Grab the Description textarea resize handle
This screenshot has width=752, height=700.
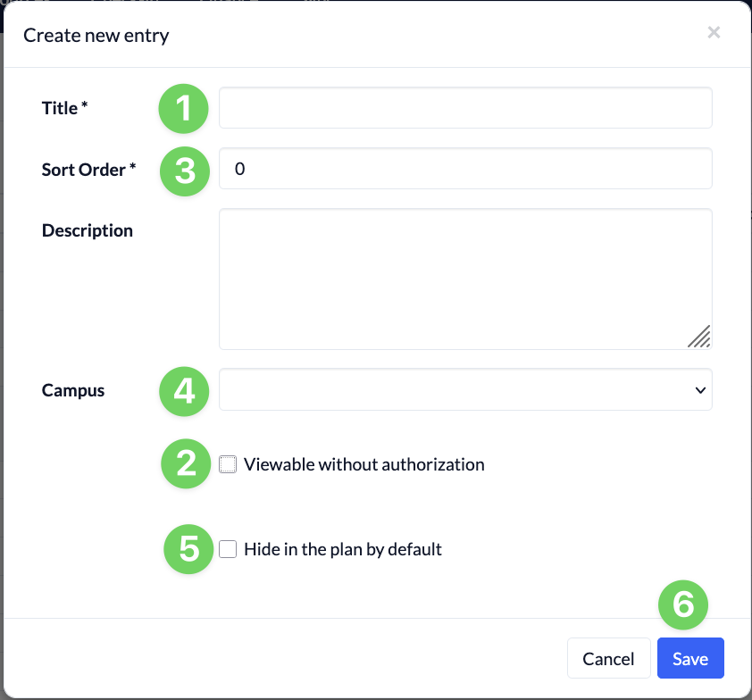pyautogui.click(x=699, y=337)
